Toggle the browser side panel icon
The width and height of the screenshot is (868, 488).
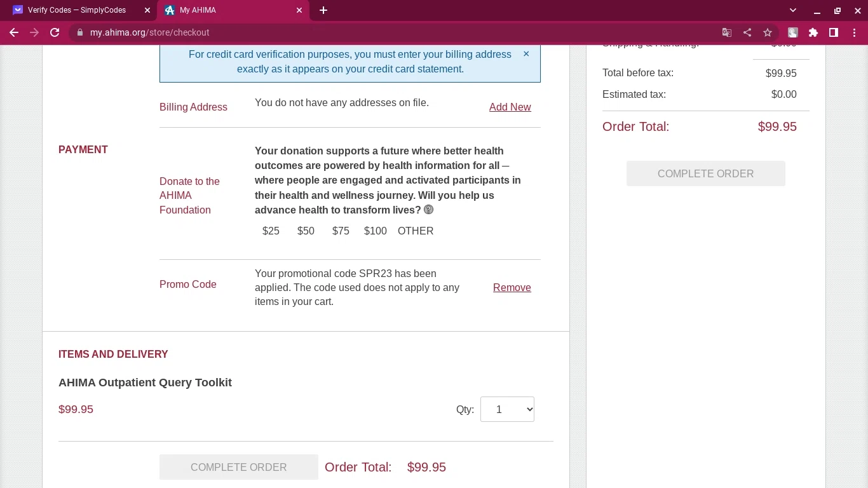pos(834,32)
